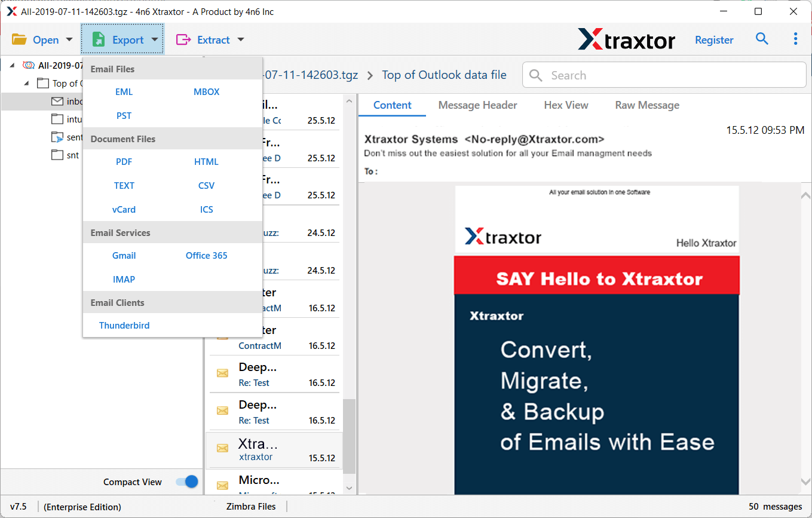Click the v7.5 version label
Viewport: 812px width, 518px height.
(x=19, y=507)
